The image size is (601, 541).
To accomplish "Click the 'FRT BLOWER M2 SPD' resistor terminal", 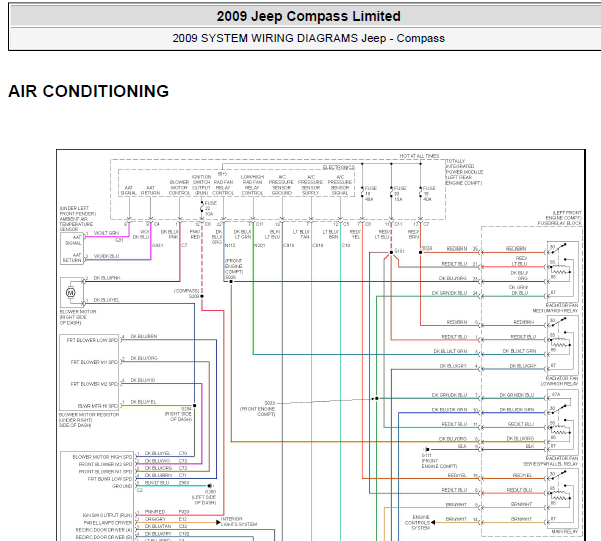I will coord(94,384).
